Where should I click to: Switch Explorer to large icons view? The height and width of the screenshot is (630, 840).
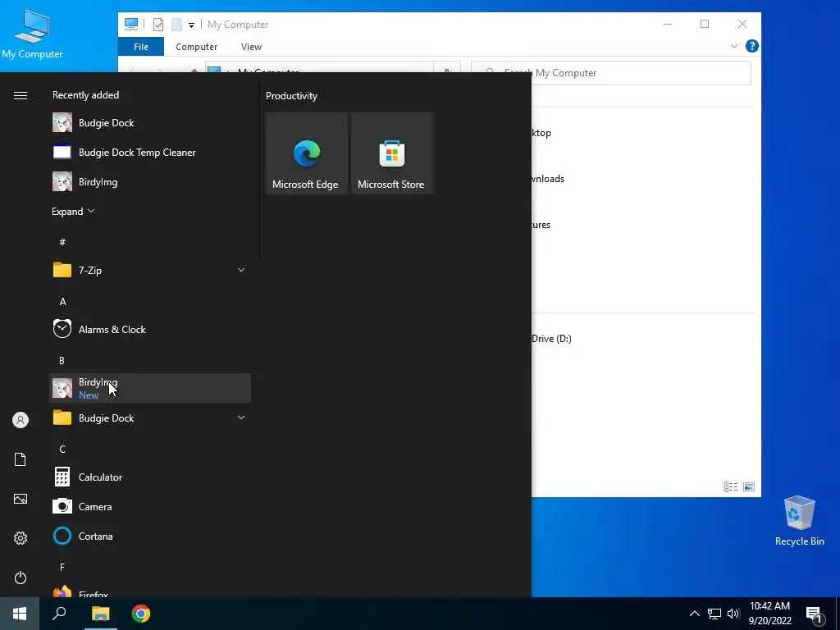tap(749, 487)
